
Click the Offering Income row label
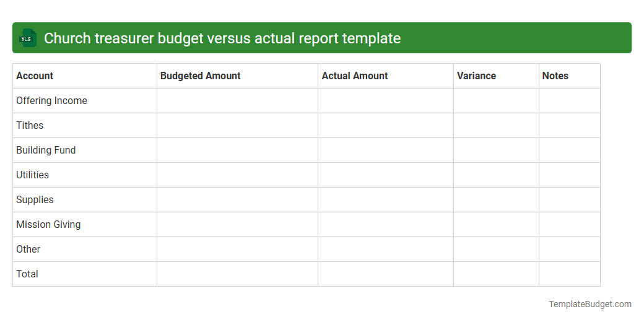point(51,100)
